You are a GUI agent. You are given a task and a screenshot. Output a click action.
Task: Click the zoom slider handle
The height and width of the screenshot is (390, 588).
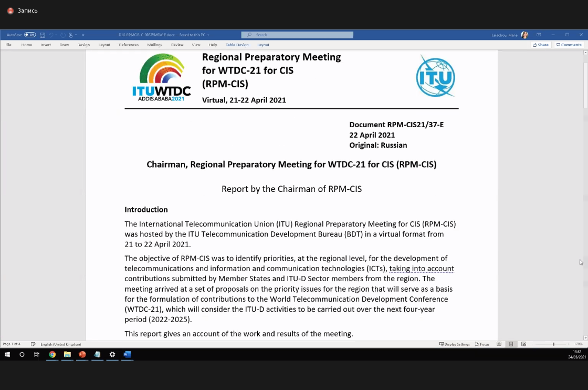point(553,344)
